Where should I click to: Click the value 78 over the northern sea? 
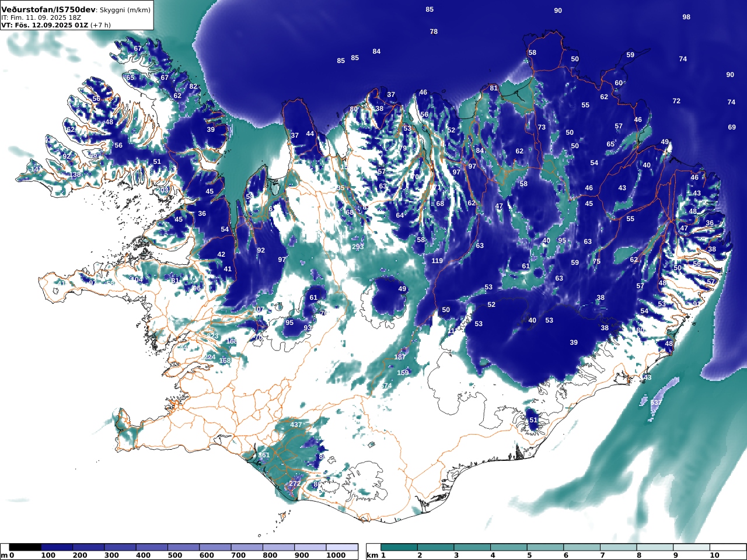[x=434, y=32]
